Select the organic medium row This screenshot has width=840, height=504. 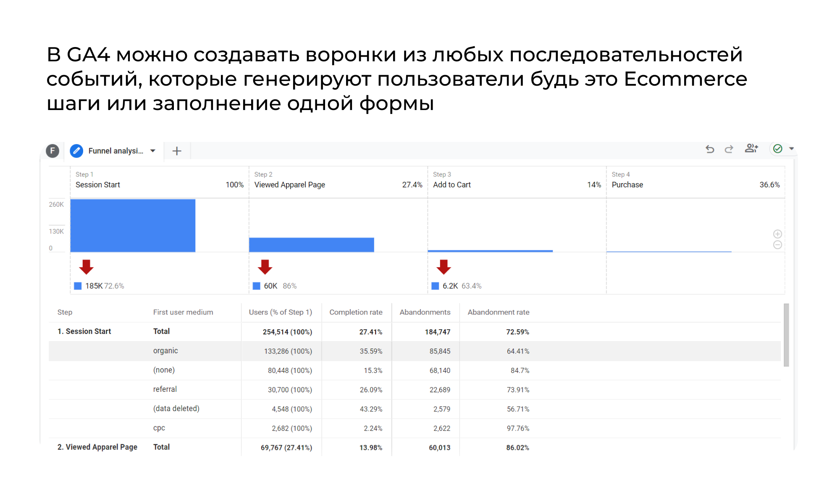click(415, 351)
